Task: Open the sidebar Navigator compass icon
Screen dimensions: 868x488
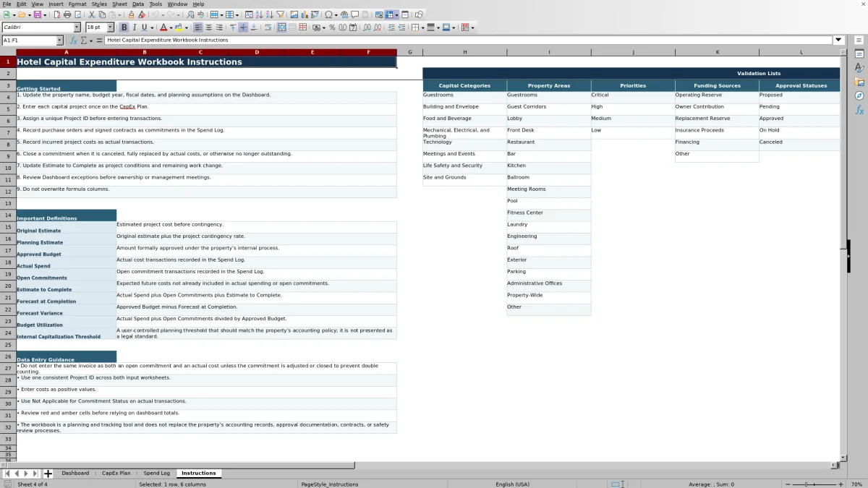Action: click(x=859, y=95)
